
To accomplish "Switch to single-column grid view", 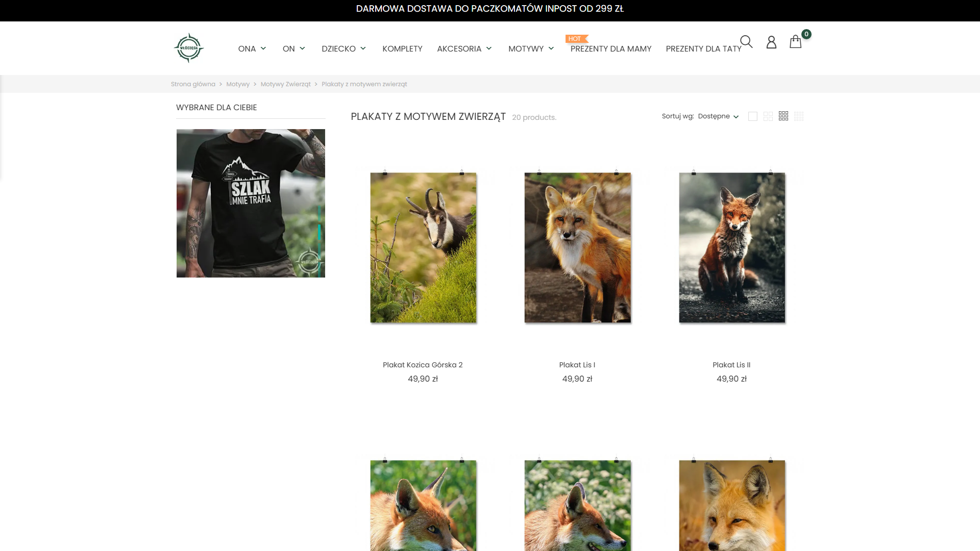I will [x=752, y=116].
